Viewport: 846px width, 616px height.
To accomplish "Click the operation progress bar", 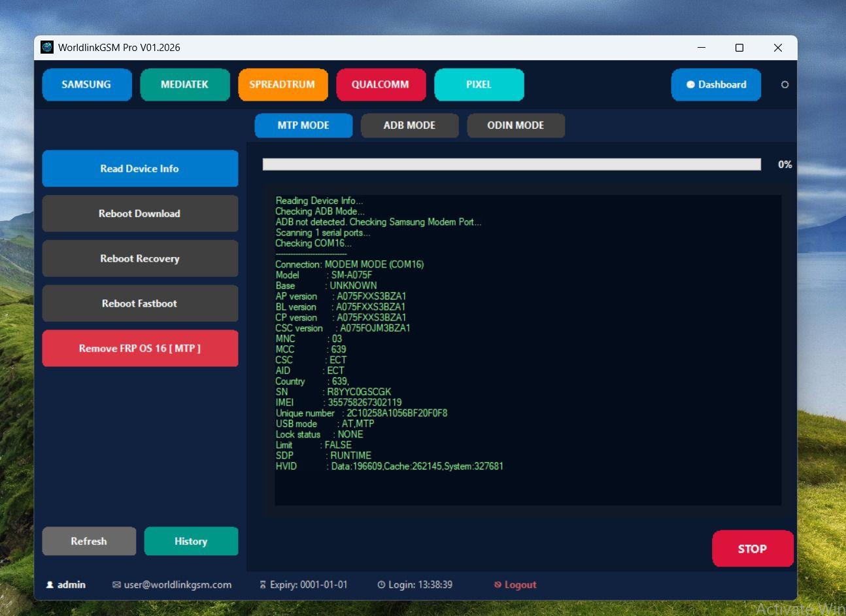I will [511, 164].
